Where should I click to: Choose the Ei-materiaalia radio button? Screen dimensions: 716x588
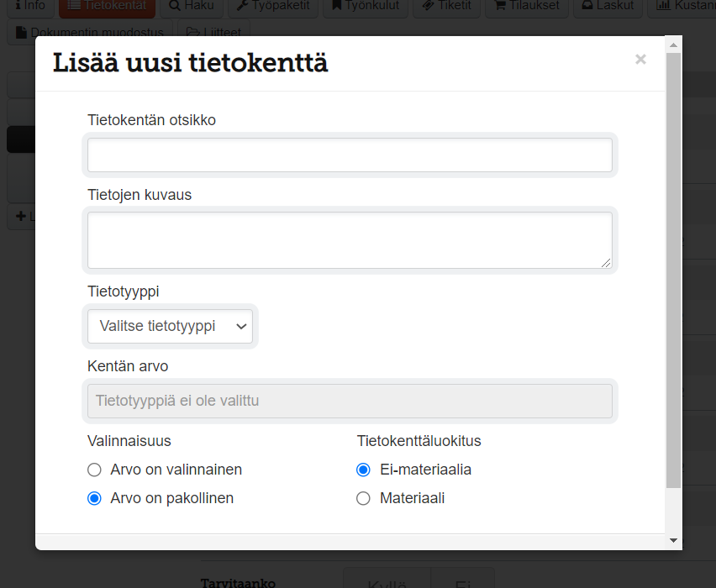(364, 470)
